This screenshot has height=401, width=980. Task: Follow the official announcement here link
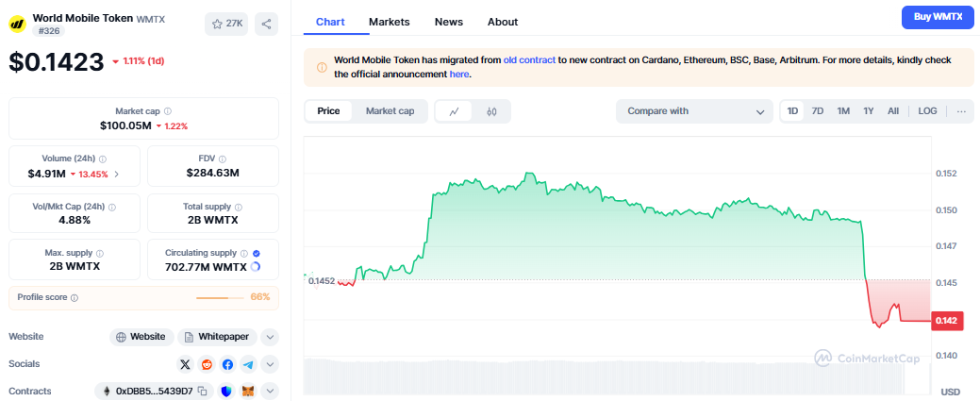[458, 74]
